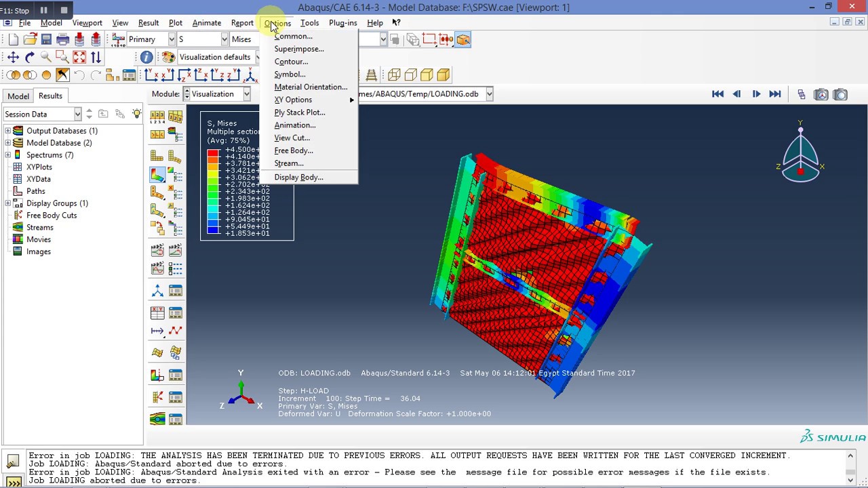Select the Pan view tool
The image size is (868, 488).
13,58
